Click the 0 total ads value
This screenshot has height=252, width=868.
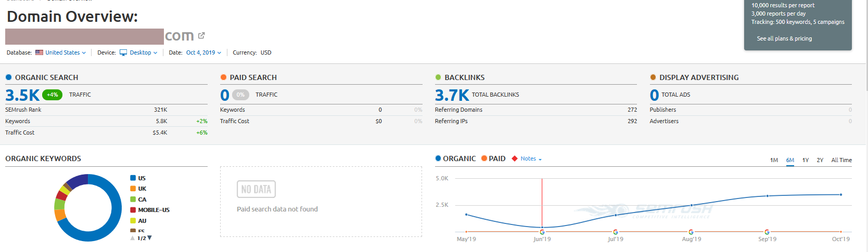[x=654, y=95]
